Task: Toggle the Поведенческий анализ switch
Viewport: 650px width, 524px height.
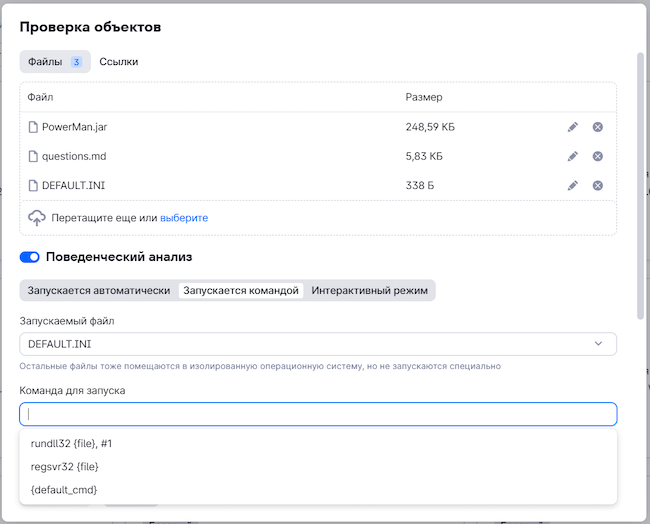Action: pos(30,257)
